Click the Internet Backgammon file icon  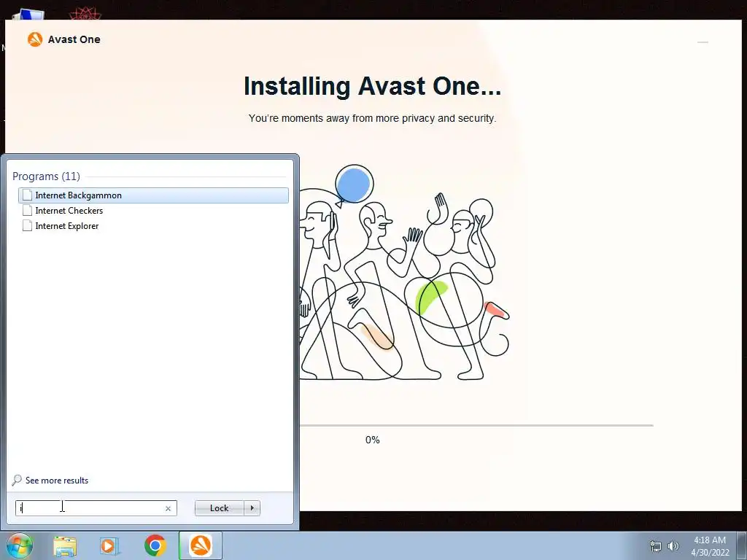[27, 195]
